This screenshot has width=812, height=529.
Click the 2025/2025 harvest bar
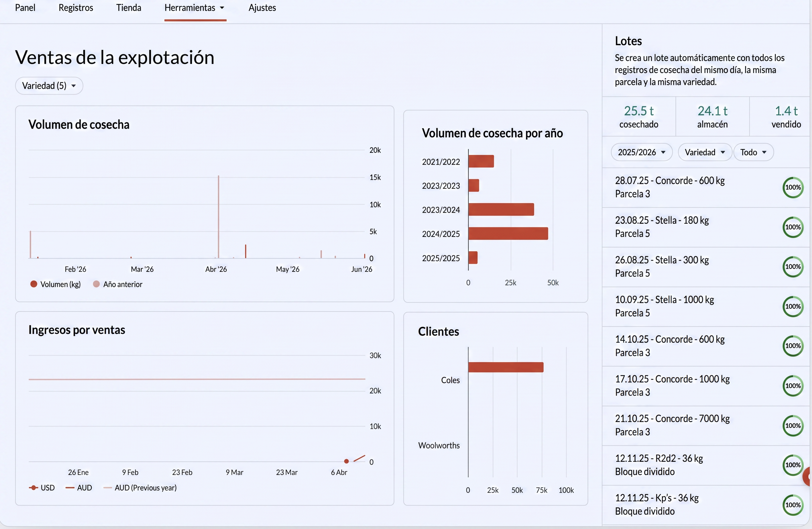click(473, 258)
